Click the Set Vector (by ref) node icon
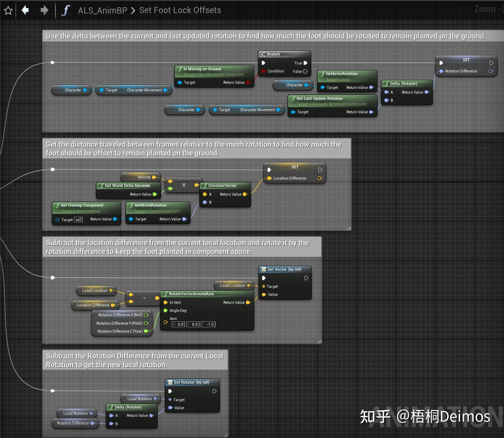 (x=263, y=269)
